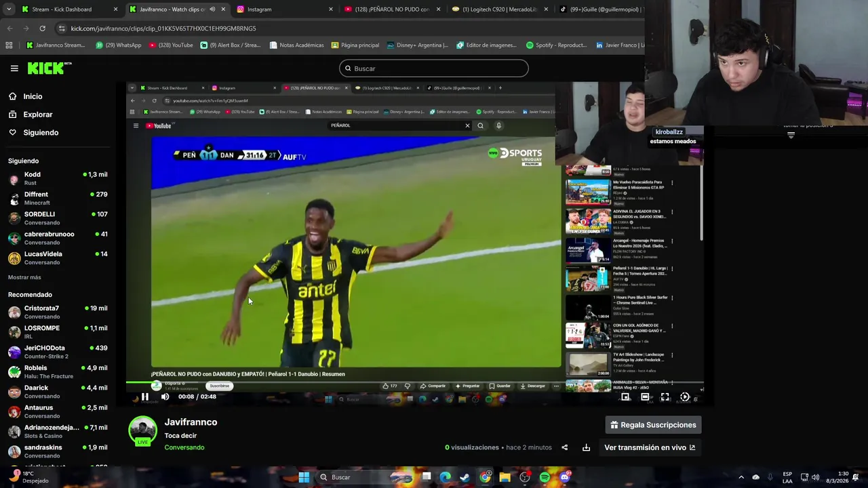Switch to Logitech C920 MercadoLibre tab

point(500,9)
